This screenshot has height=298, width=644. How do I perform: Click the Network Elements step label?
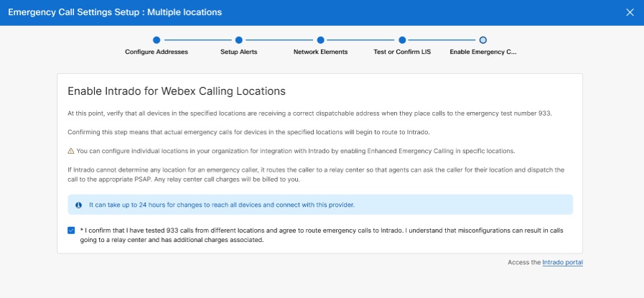[x=321, y=52]
